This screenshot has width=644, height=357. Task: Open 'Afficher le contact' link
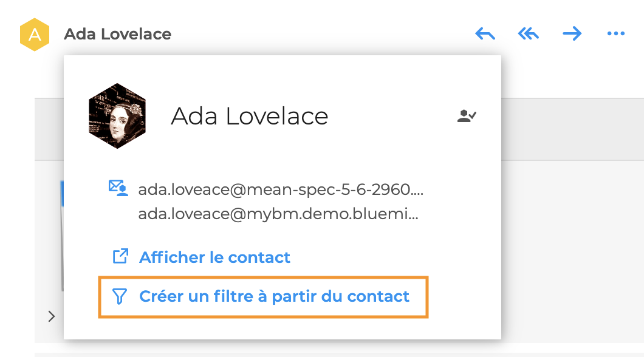point(214,257)
